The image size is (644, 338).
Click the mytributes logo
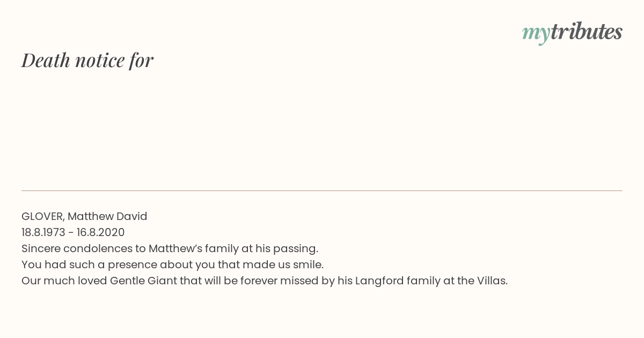point(572,33)
